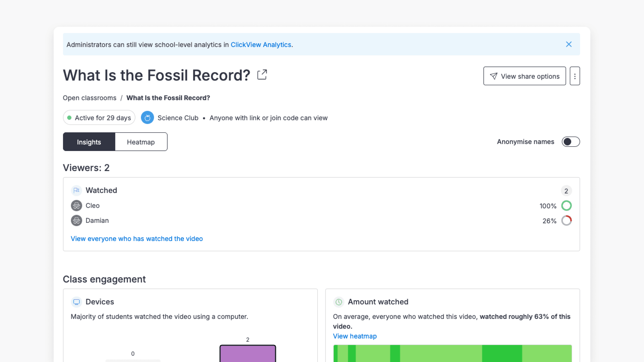Click Cleo's 100% progress ring
The height and width of the screenshot is (362, 644).
[566, 206]
